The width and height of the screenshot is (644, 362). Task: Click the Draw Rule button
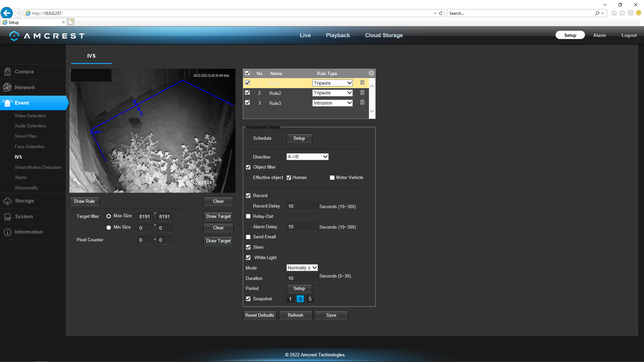(x=85, y=201)
